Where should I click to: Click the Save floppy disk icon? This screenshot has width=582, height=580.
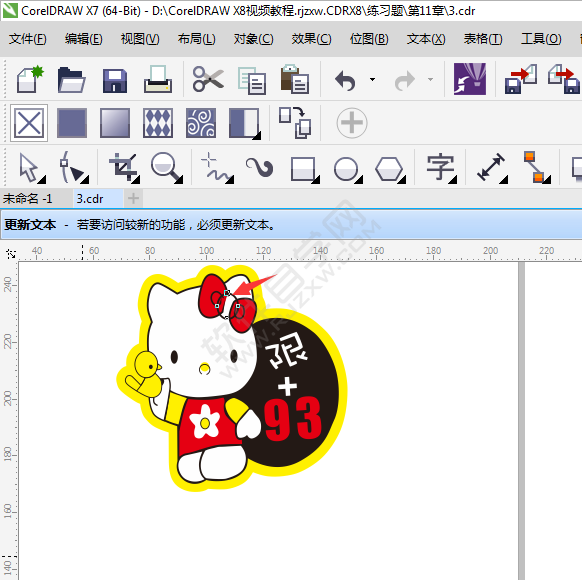point(115,80)
